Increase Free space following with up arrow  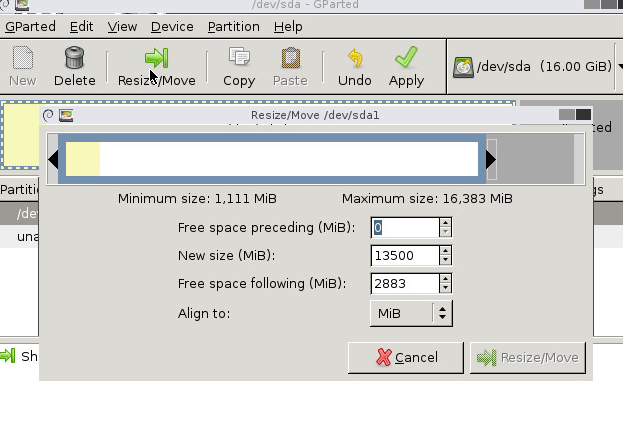[x=445, y=279]
